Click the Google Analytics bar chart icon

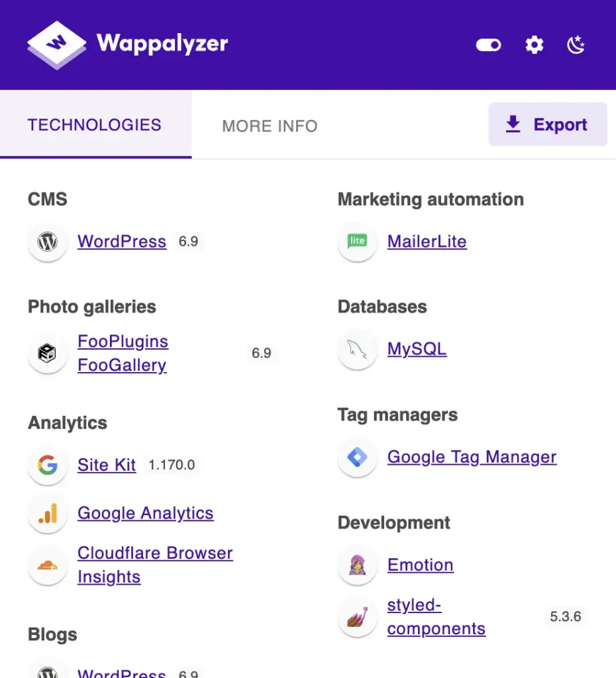pyautogui.click(x=48, y=513)
